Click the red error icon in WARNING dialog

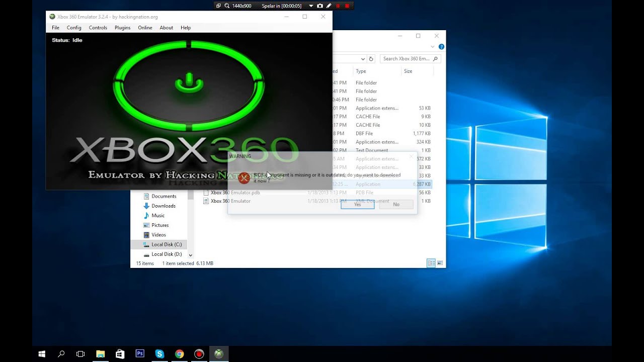pos(244,177)
